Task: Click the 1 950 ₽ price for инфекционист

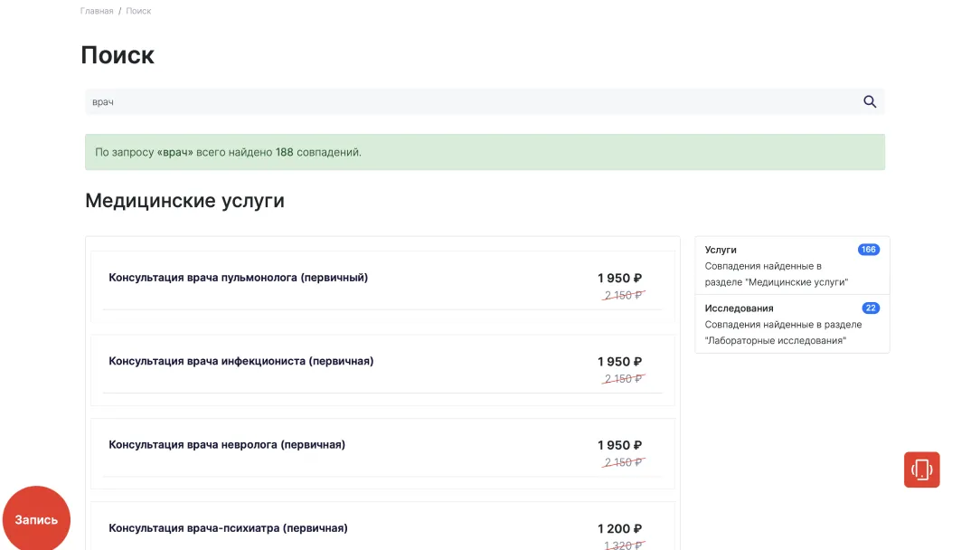Action: (619, 362)
